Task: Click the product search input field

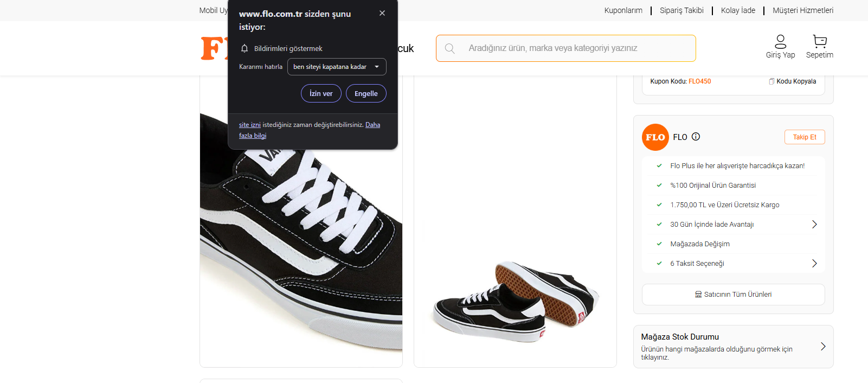Action: point(575,48)
